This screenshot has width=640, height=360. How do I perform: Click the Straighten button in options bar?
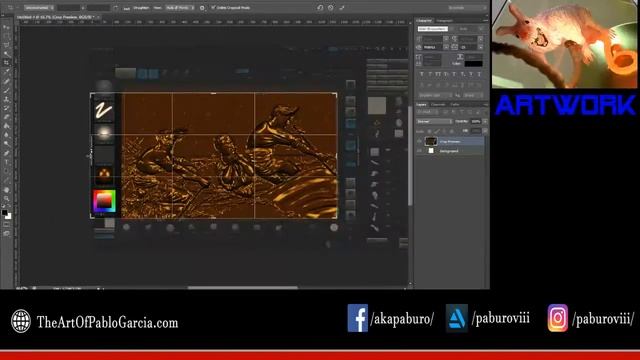pyautogui.click(x=141, y=8)
